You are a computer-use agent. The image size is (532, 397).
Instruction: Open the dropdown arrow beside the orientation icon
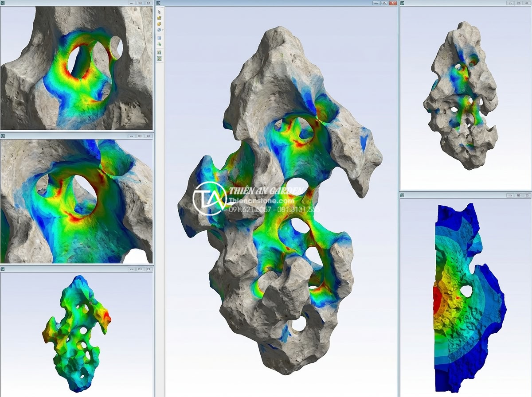163,30
